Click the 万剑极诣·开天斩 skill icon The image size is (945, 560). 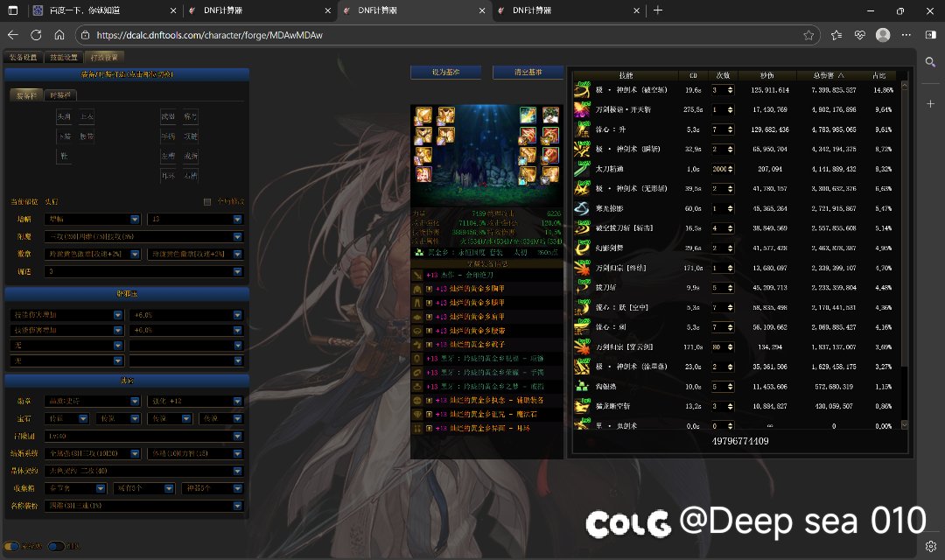pos(582,109)
